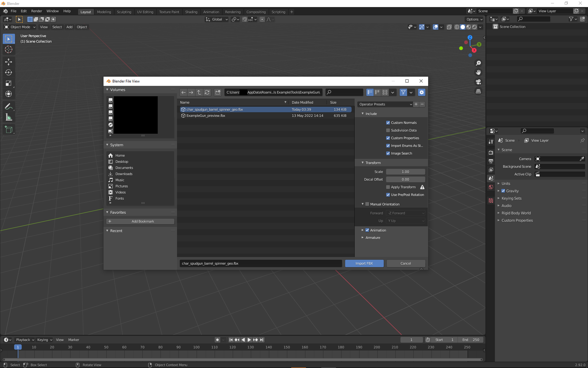This screenshot has width=588, height=368.
Task: Switch to horizontal list display mode
Action: coord(377,92)
